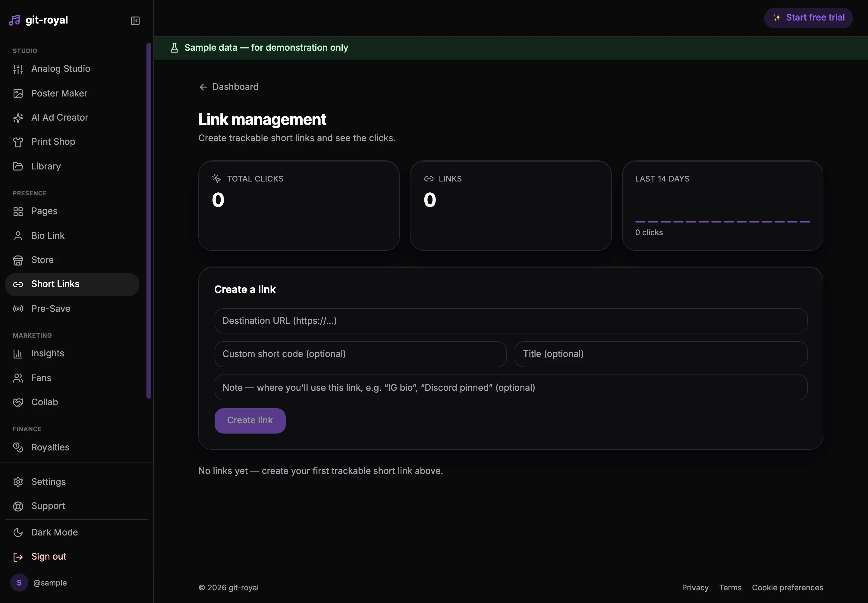This screenshot has width=868, height=603.
Task: Collapse the sidebar panel icon
Action: coord(135,21)
